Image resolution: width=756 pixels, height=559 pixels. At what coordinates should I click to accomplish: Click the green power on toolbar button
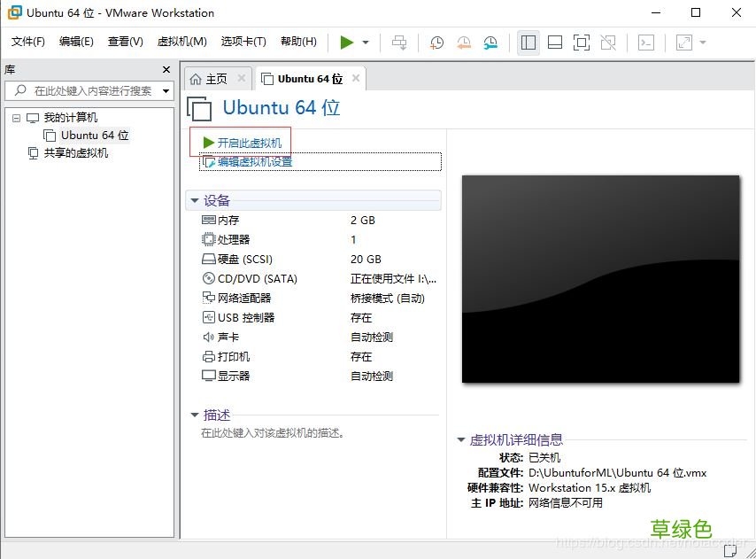click(x=347, y=42)
